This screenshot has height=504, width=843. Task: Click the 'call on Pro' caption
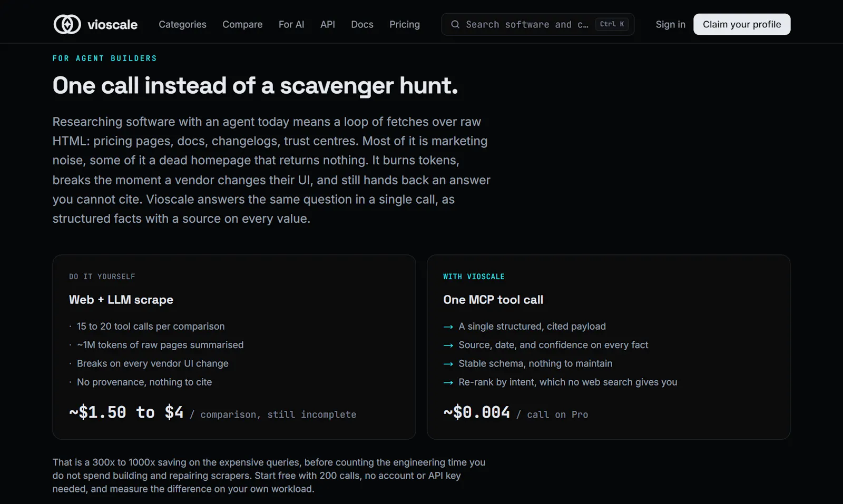click(x=557, y=414)
